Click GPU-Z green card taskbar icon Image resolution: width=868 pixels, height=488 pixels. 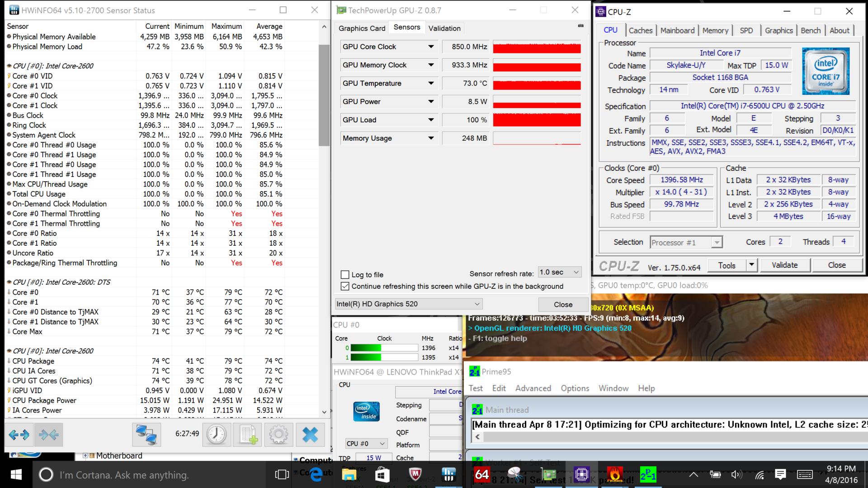click(549, 474)
